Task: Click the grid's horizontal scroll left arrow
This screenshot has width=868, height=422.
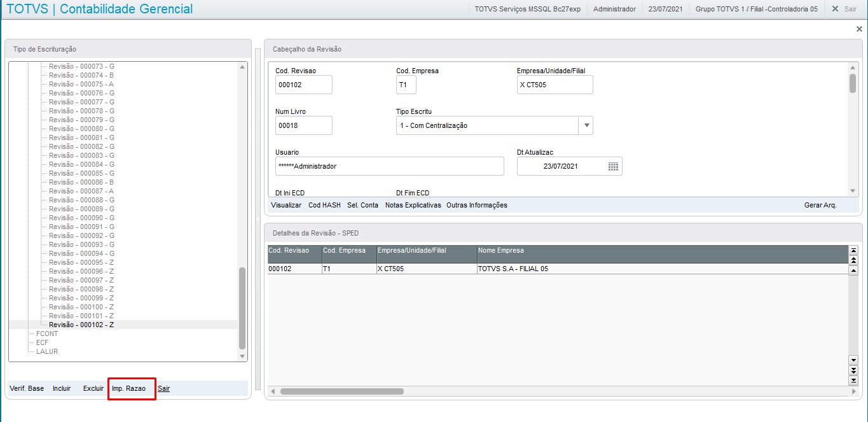Action: coord(272,391)
